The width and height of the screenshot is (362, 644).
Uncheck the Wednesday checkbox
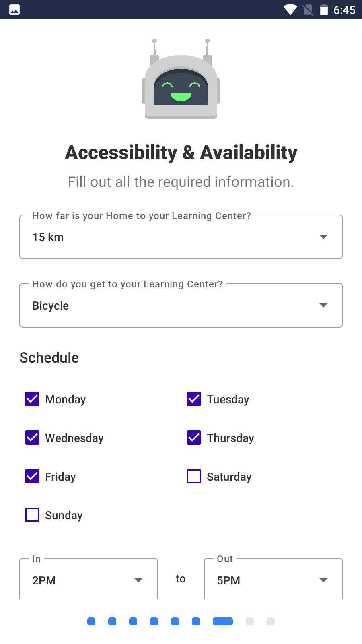tap(32, 438)
